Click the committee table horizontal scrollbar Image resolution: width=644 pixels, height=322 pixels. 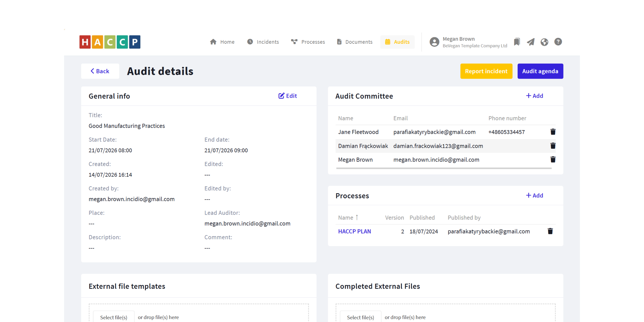(x=444, y=168)
